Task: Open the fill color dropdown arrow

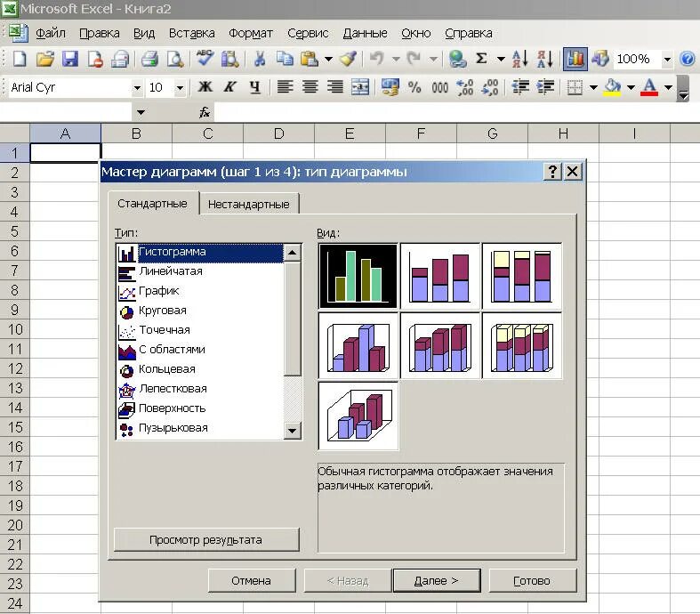Action: click(x=631, y=87)
